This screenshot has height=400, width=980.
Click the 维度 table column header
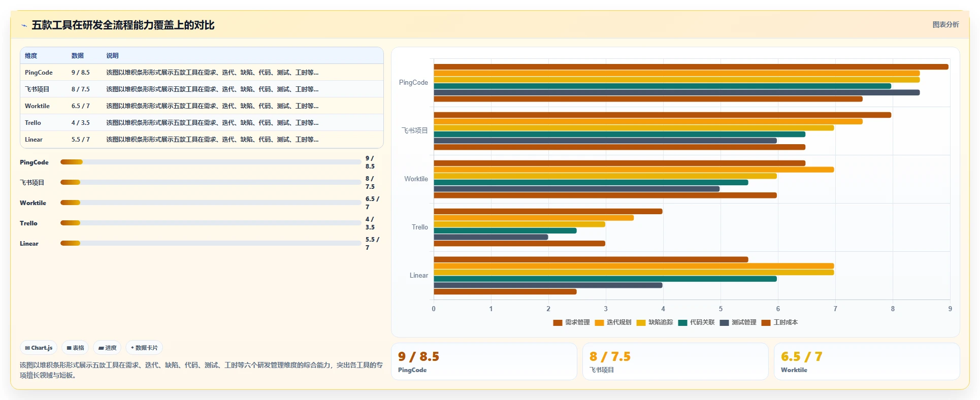click(x=31, y=56)
